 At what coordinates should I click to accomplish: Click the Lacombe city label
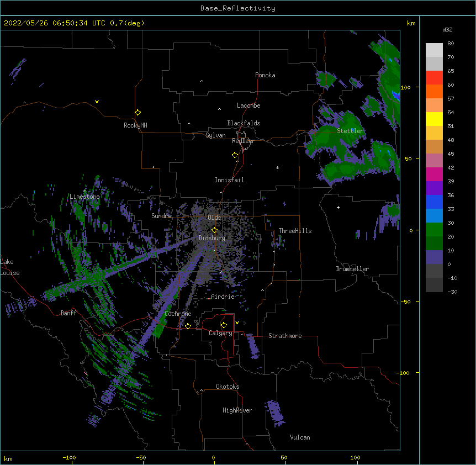pyautogui.click(x=248, y=105)
